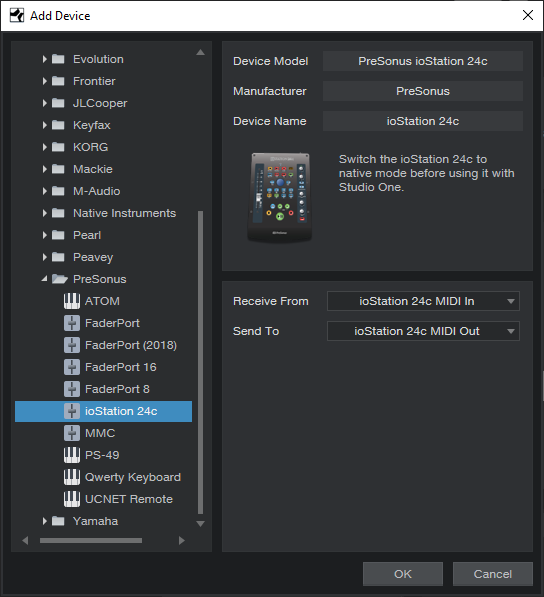Select the ATOM device entry
The height and width of the screenshot is (597, 544).
coord(103,301)
